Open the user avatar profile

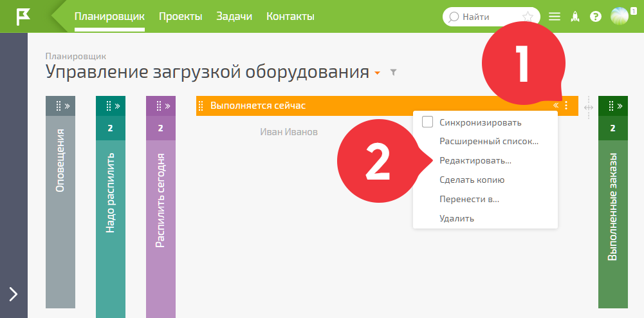click(x=619, y=17)
